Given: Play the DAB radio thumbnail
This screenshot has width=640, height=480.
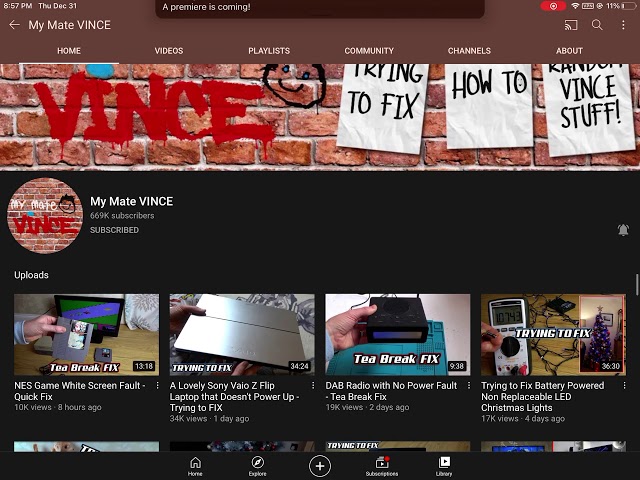Looking at the screenshot, I should coord(398,335).
